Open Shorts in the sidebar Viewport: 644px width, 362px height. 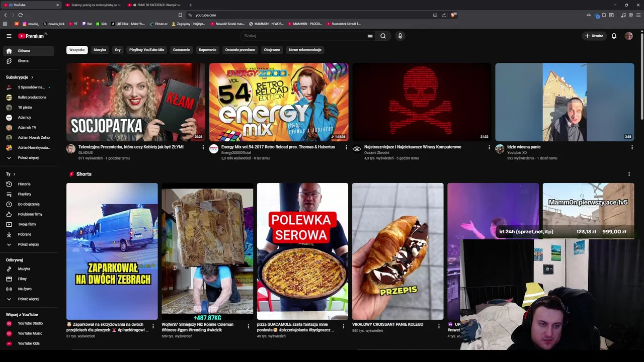28,61
